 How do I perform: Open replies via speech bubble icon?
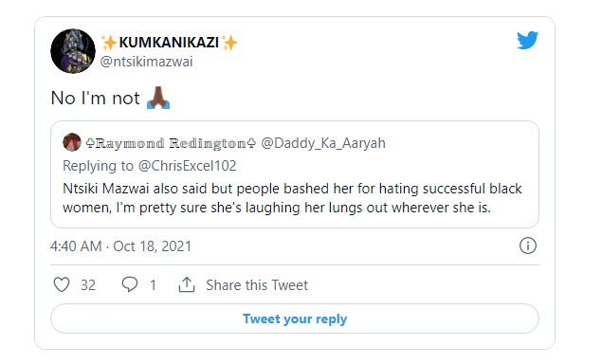tap(130, 284)
